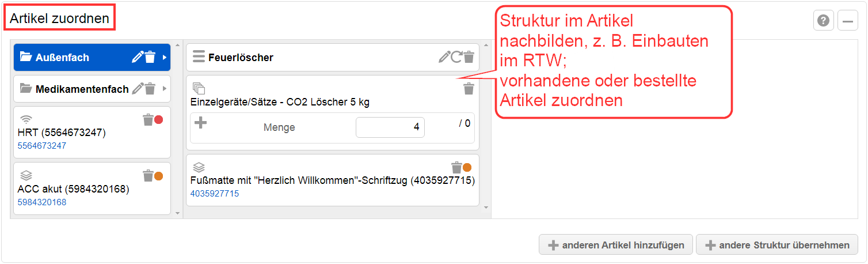This screenshot has height=264, width=868.
Task: Remove ACC akut item via trash icon
Action: click(x=148, y=175)
